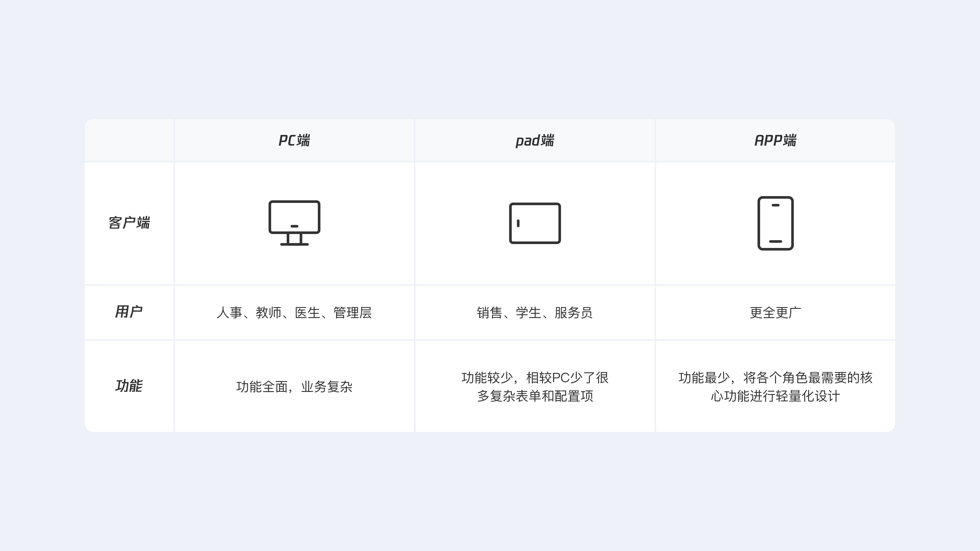Click the empty top-left header cell
Image resolution: width=980 pixels, height=551 pixels.
129,140
